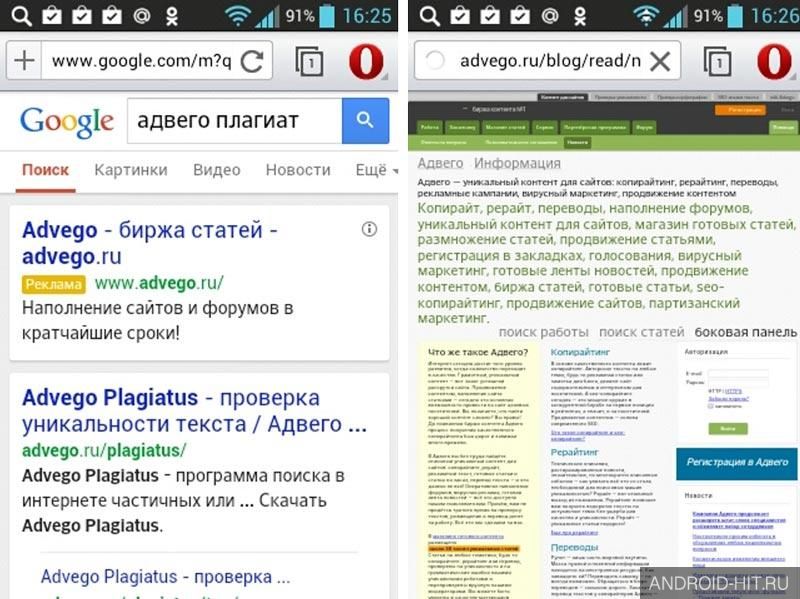Image resolution: width=800 pixels, height=599 pixels.
Task: Click the Адвего link on Advego page
Action: pos(440,163)
